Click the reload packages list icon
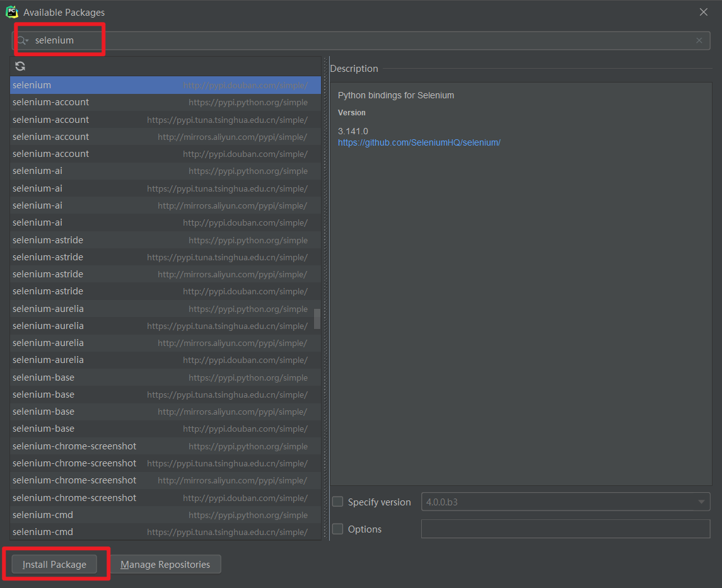This screenshot has height=588, width=722. click(20, 66)
